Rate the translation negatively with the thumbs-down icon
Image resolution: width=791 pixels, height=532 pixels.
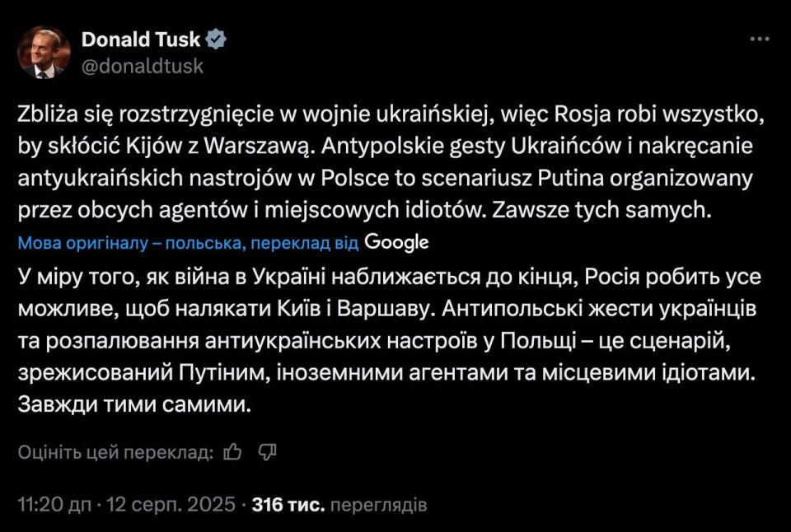267,452
